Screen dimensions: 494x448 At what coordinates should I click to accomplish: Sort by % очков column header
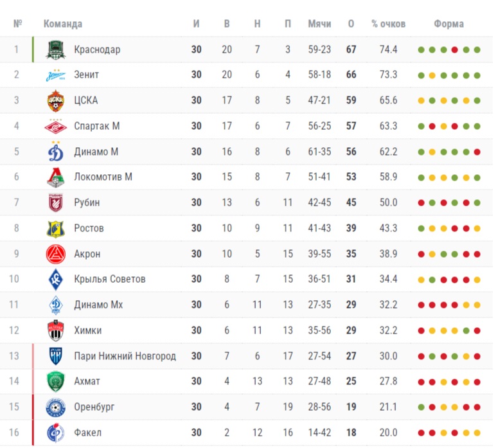tap(389, 24)
